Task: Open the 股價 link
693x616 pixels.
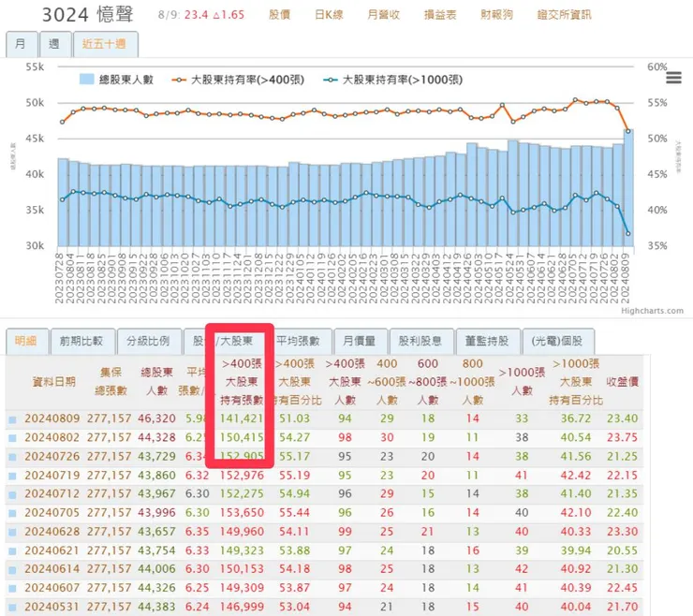Action: [x=279, y=15]
